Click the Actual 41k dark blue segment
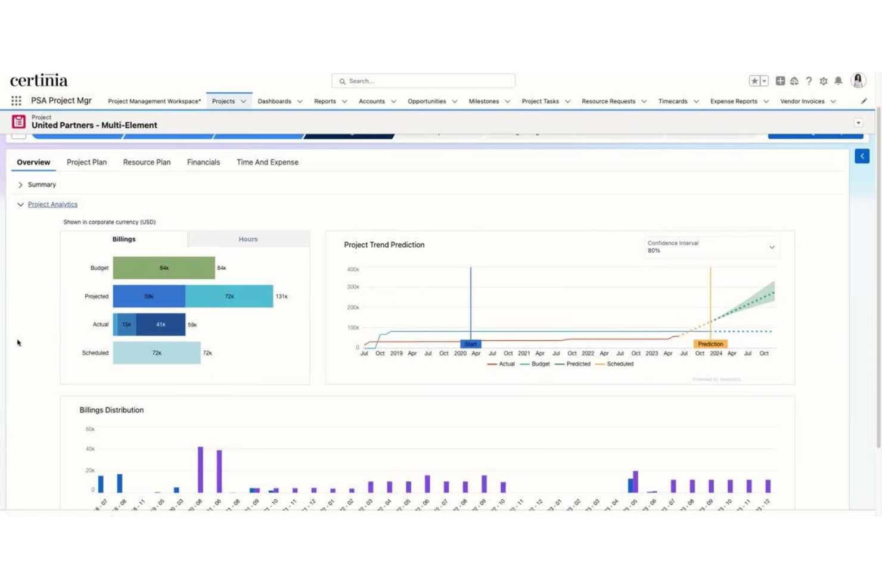 pos(161,325)
